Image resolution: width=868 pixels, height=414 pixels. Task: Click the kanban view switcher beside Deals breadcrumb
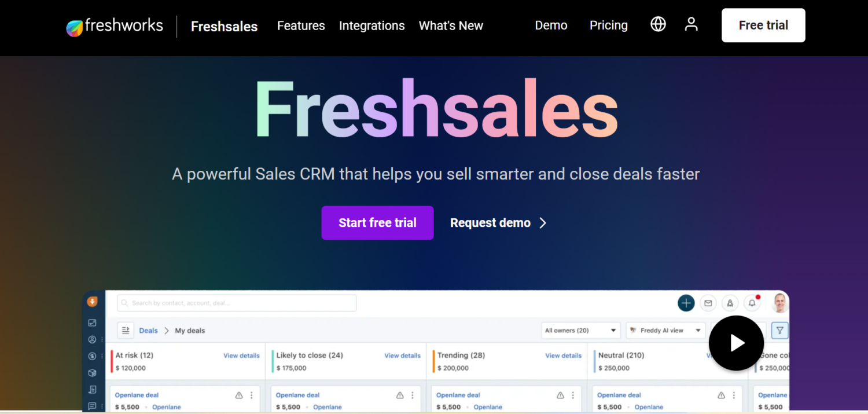(125, 330)
